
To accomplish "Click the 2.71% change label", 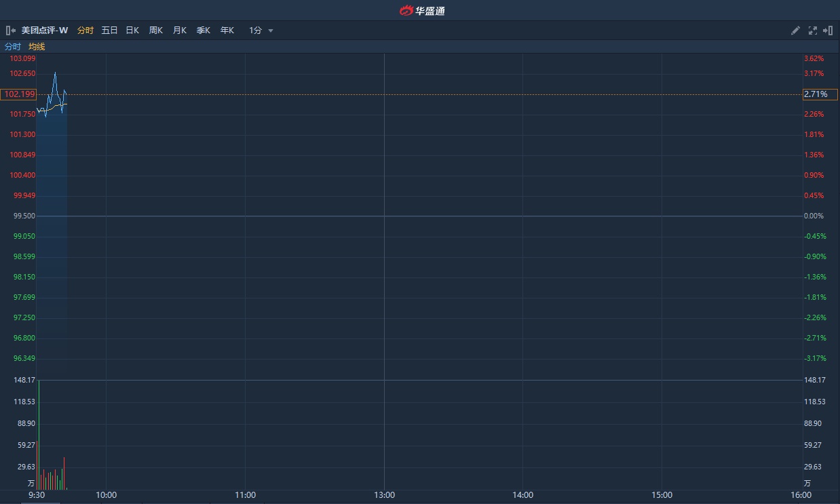I will pyautogui.click(x=820, y=94).
